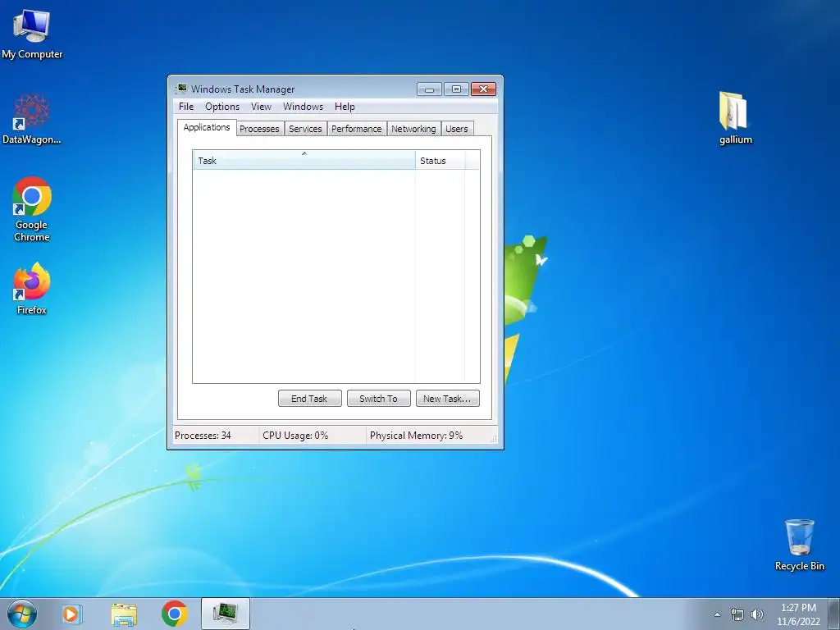The width and height of the screenshot is (840, 630).
Task: Open the Windows menu
Action: tap(304, 107)
